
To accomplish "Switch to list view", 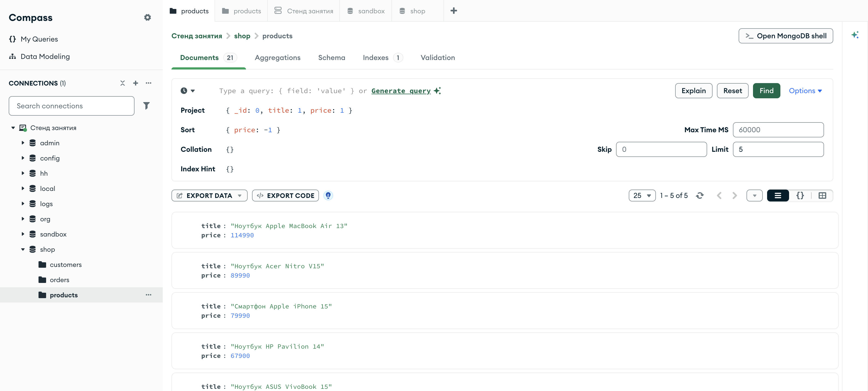I will coord(778,196).
